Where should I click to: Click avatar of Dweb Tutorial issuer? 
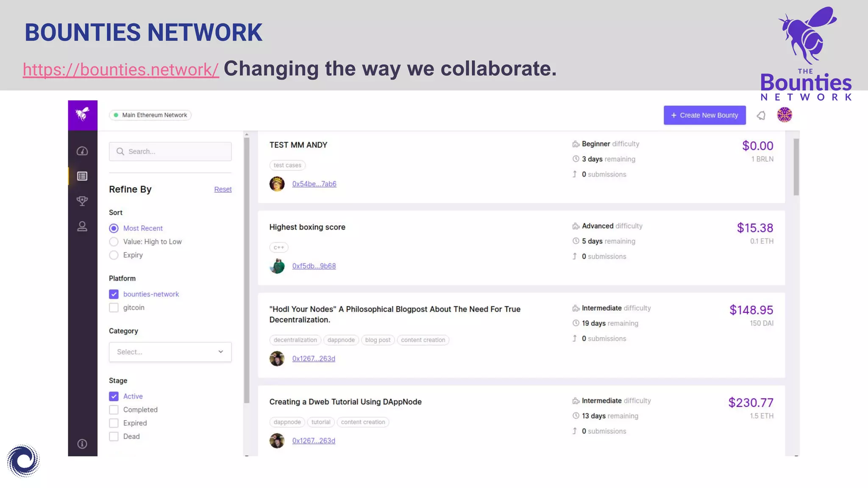277,441
